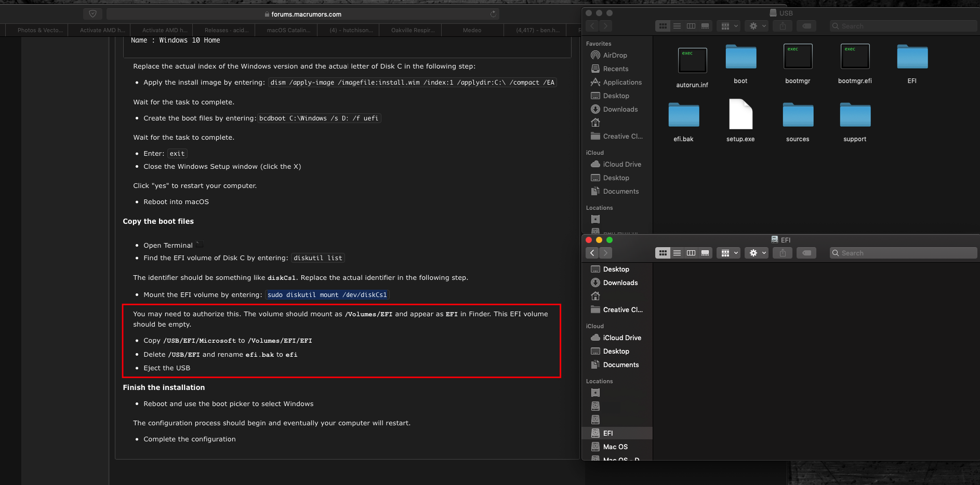Click the Search field in the USB window

coord(903,26)
